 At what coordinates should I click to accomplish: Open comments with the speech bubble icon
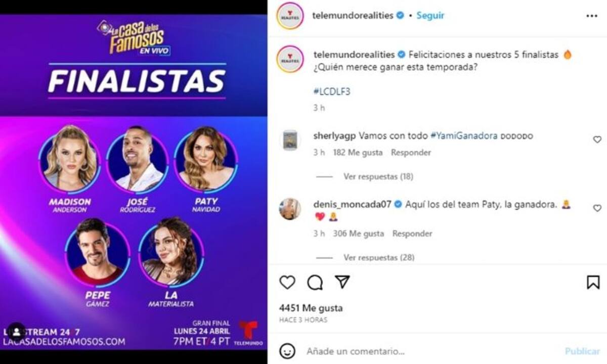coord(315,282)
